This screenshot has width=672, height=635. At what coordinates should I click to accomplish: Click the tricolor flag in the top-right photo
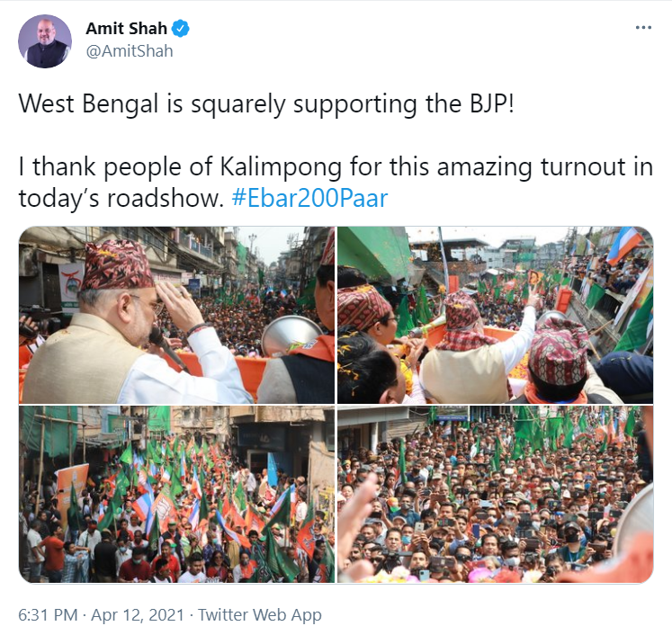(x=625, y=245)
